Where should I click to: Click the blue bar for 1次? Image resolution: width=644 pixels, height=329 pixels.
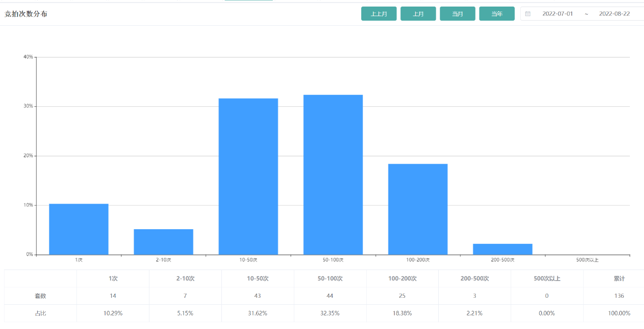[x=78, y=229]
